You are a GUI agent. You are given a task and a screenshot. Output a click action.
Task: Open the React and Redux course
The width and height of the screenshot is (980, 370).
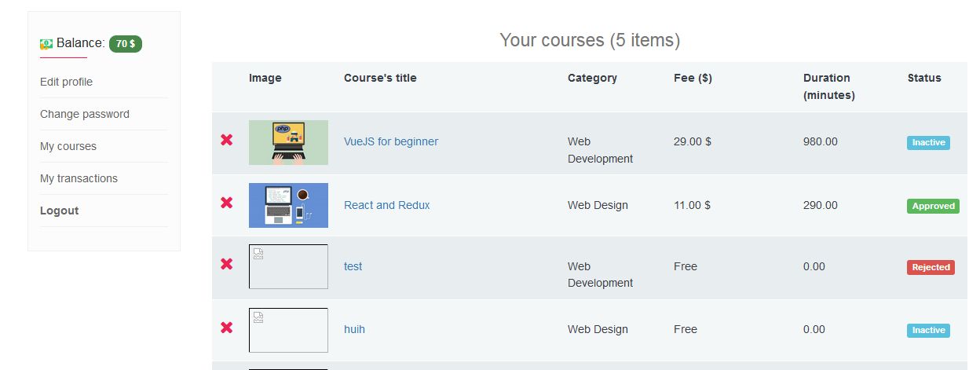387,205
